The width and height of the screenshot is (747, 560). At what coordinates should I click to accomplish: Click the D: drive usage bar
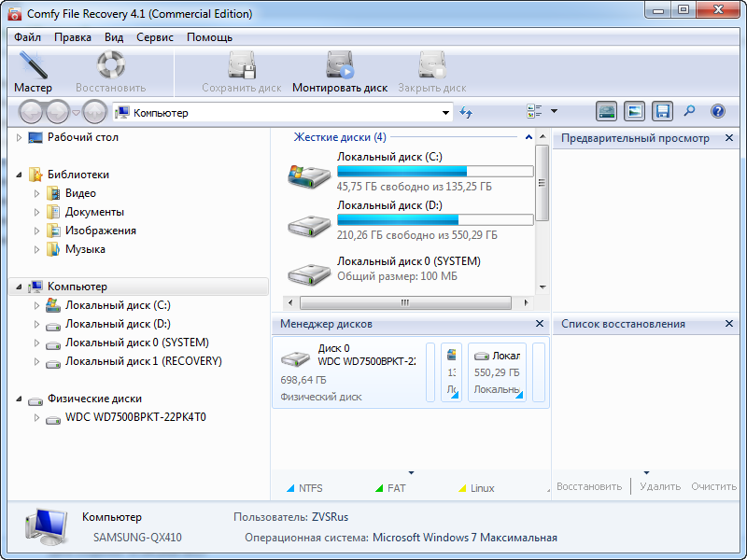tap(435, 219)
